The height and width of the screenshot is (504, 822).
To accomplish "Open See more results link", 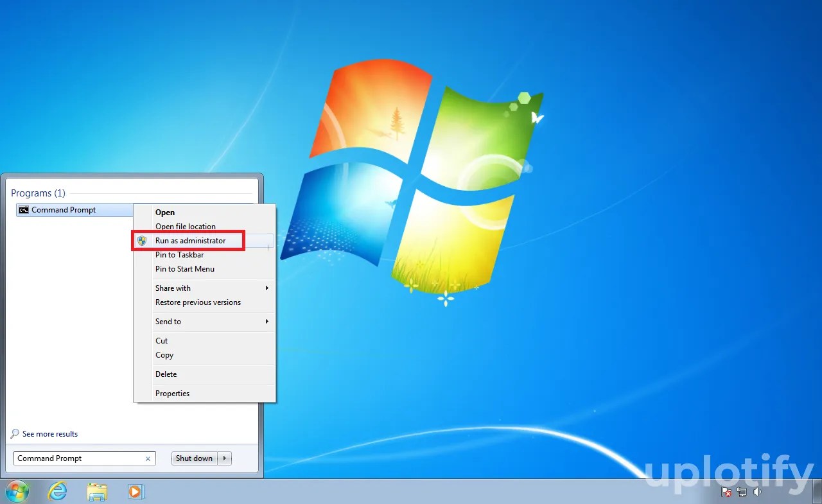I will pyautogui.click(x=49, y=433).
